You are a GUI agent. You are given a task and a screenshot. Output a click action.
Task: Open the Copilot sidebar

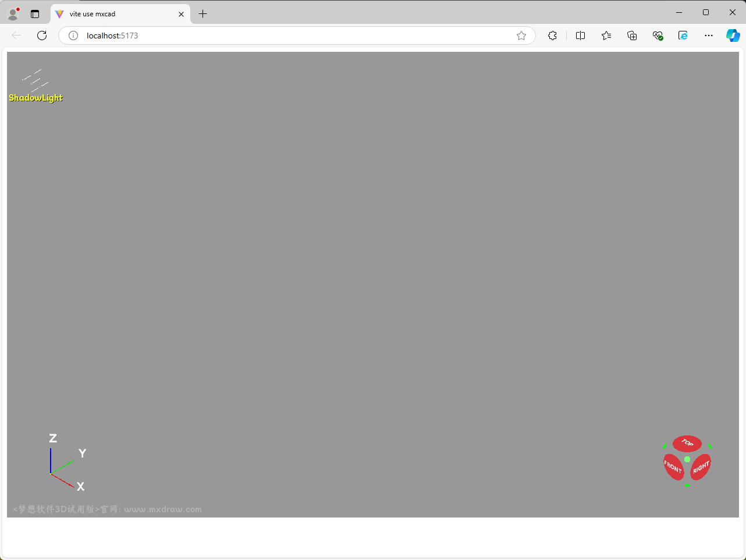pyautogui.click(x=733, y=36)
